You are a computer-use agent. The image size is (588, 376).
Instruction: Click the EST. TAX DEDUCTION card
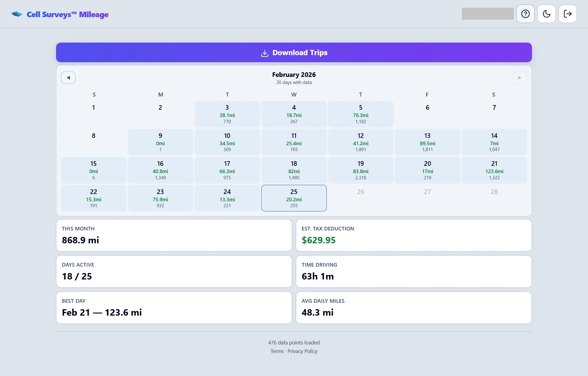coord(414,235)
